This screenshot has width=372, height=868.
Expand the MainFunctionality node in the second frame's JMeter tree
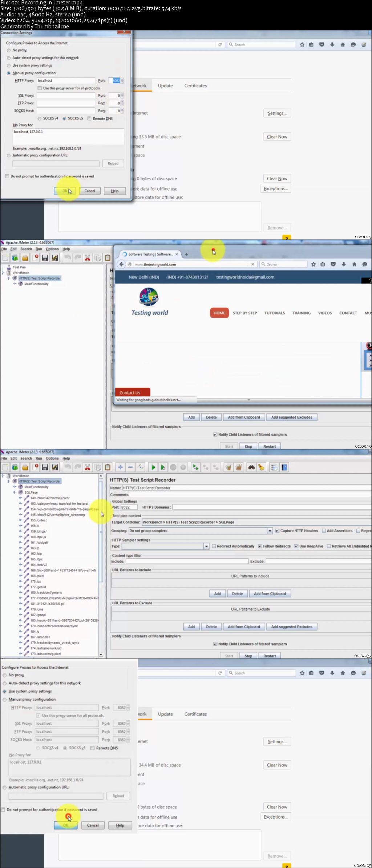click(15, 284)
